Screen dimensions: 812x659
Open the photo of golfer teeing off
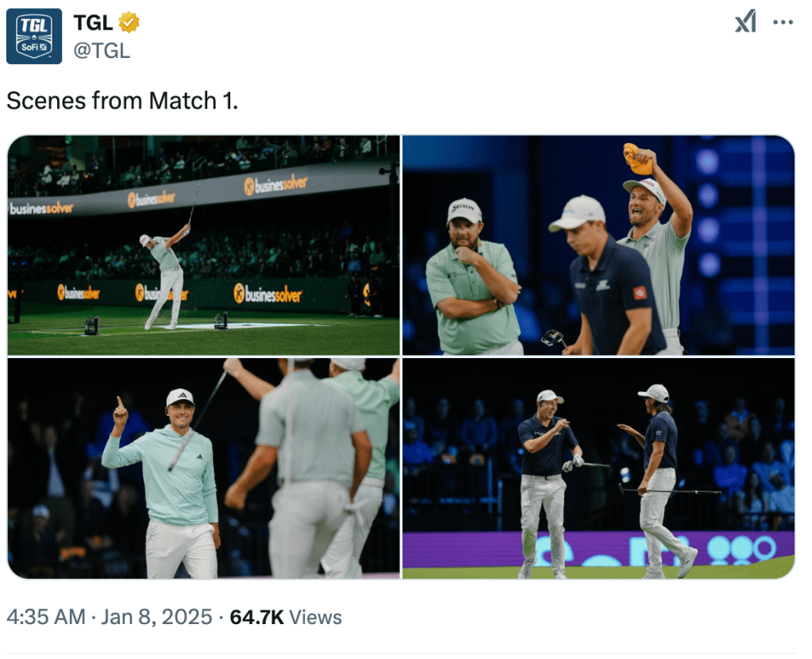[x=204, y=245]
